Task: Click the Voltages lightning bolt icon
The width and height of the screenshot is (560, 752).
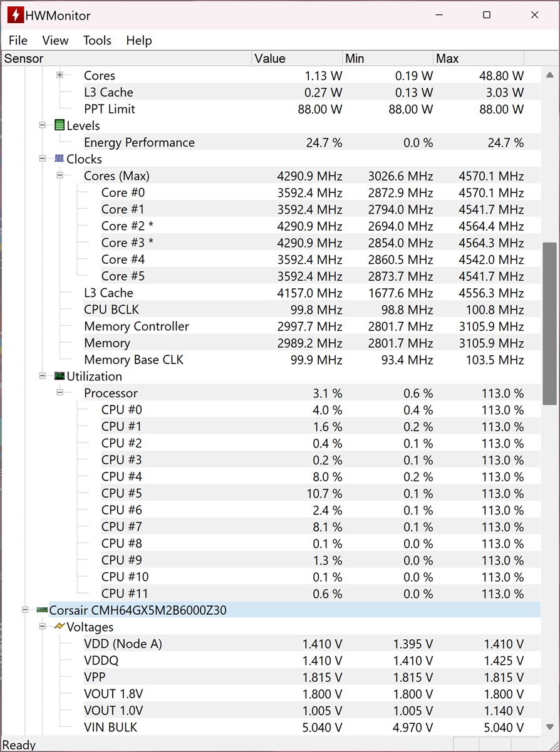Action: pyautogui.click(x=60, y=627)
